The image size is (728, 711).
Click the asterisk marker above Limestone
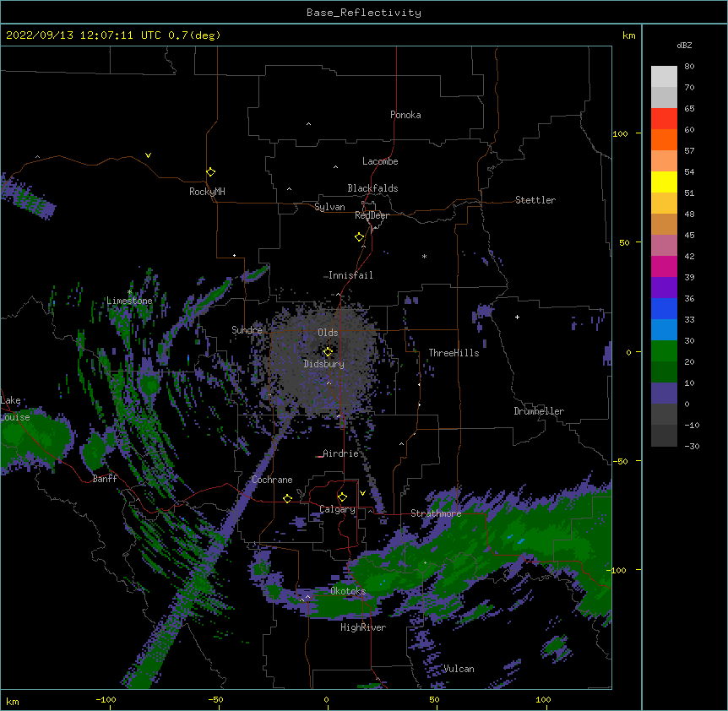click(129, 292)
